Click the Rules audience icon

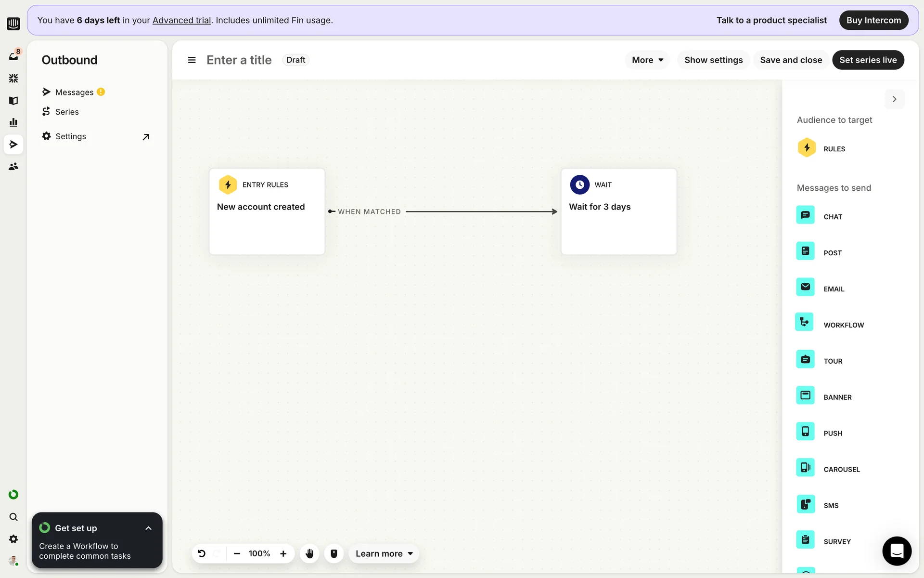(807, 148)
